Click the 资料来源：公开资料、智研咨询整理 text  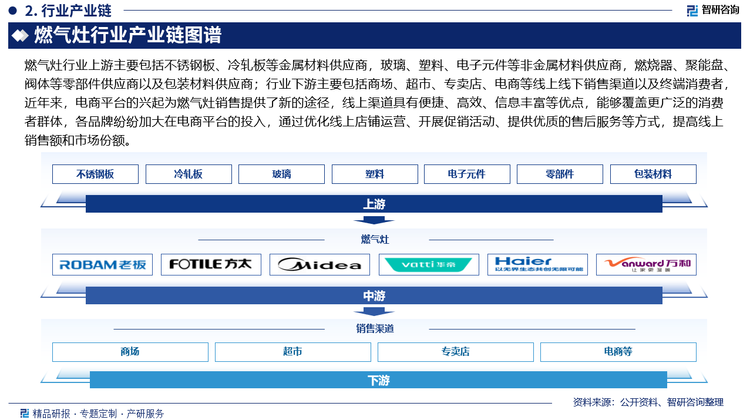(648, 402)
